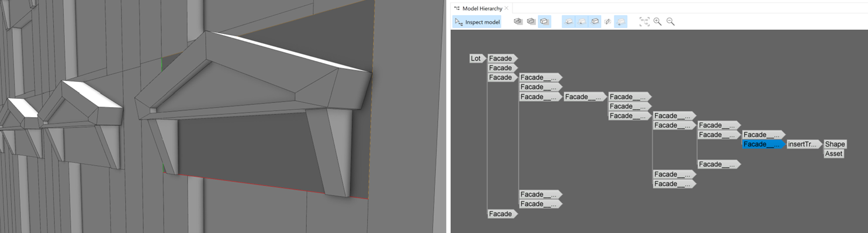Toggle third highlighted box-on-plane icon
Viewport: 868px width, 233px height.
594,22
